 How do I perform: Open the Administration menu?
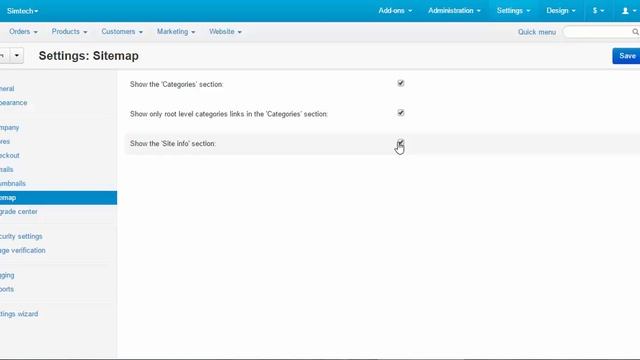pos(454,11)
